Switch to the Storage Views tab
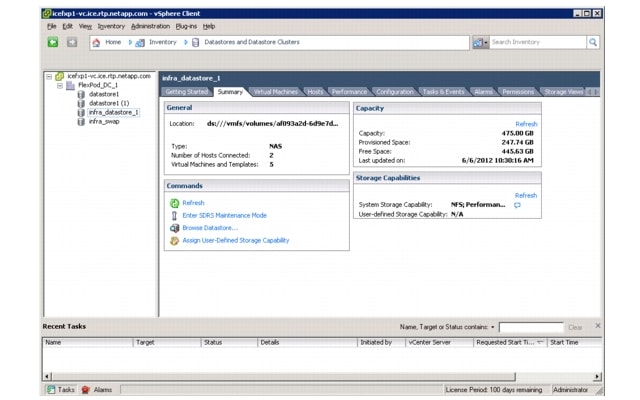The width and height of the screenshot is (640, 400). click(563, 92)
